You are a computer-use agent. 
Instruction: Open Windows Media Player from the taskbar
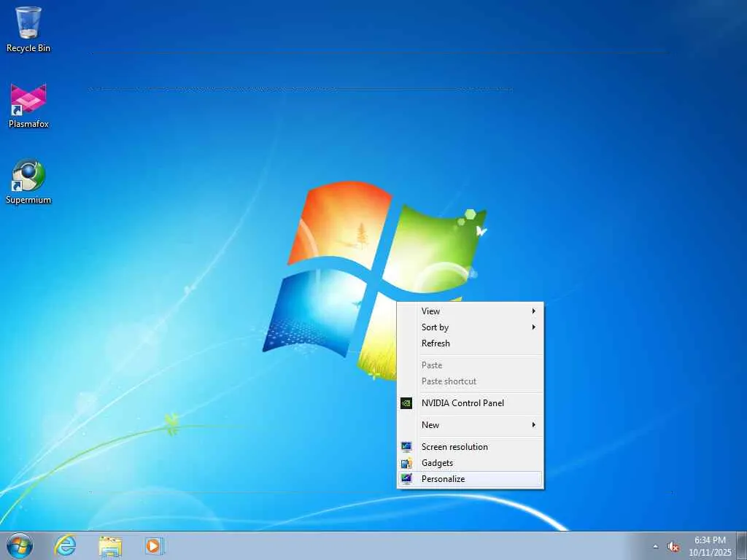tap(155, 546)
